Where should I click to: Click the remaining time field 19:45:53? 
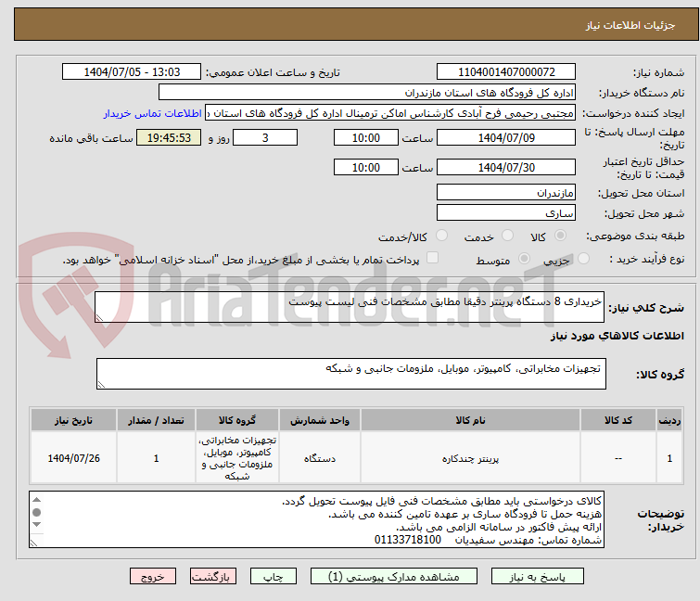tap(169, 137)
